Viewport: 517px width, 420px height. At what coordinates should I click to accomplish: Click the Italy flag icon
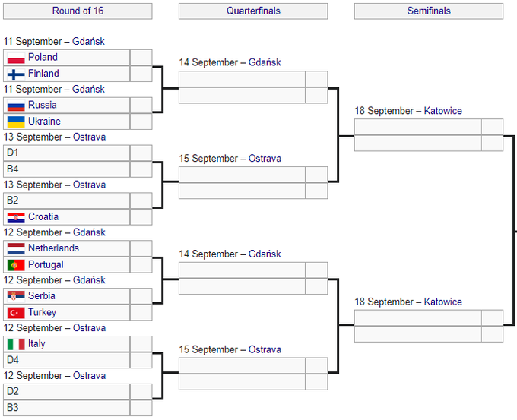point(15,344)
